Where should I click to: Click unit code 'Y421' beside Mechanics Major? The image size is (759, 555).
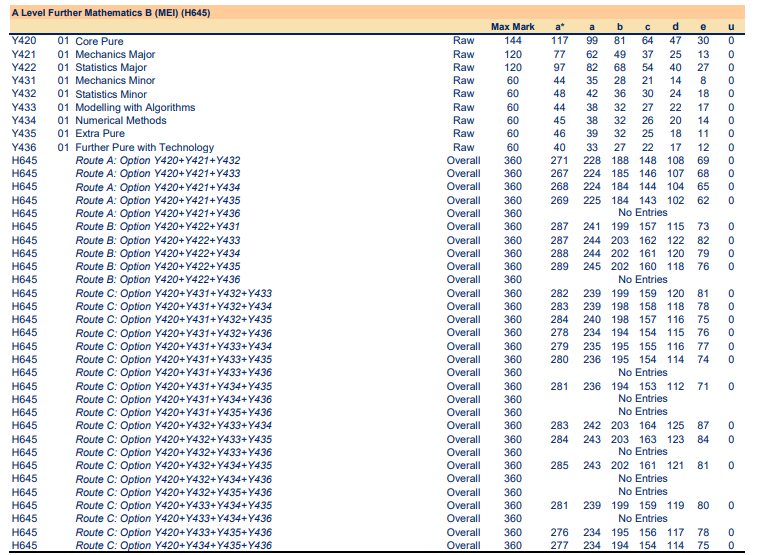pos(24,54)
